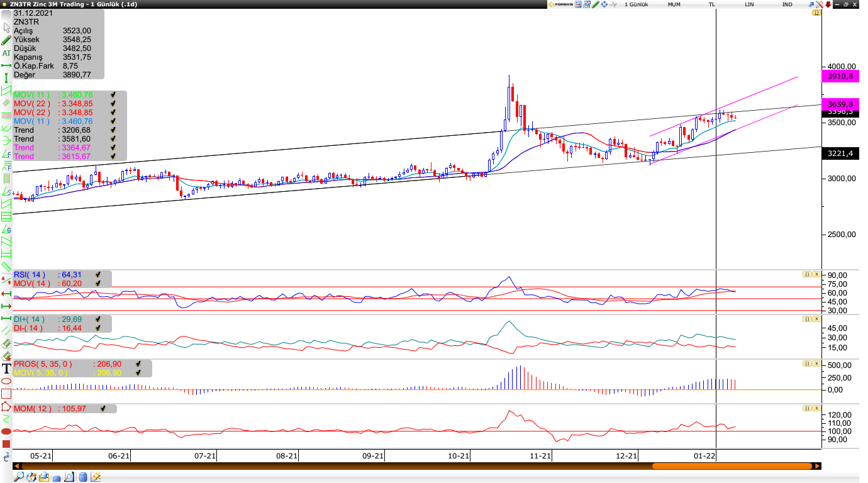Click the time scrollbar thumb handle

point(732,466)
